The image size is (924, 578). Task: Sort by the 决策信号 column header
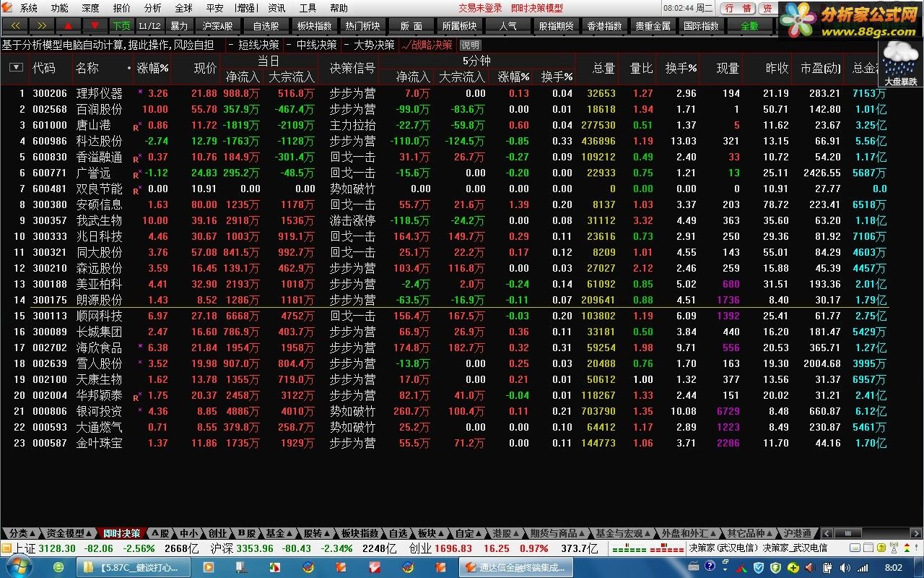click(352, 68)
